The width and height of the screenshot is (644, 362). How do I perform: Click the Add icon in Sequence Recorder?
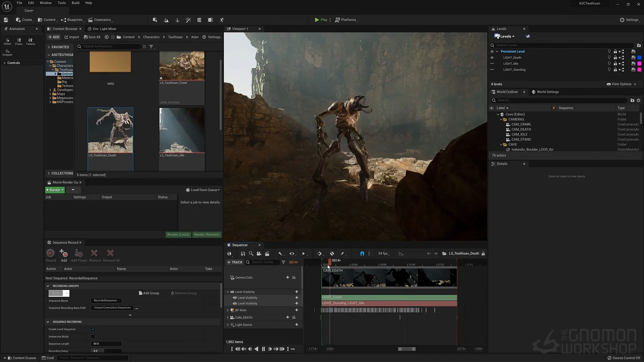[x=64, y=255]
